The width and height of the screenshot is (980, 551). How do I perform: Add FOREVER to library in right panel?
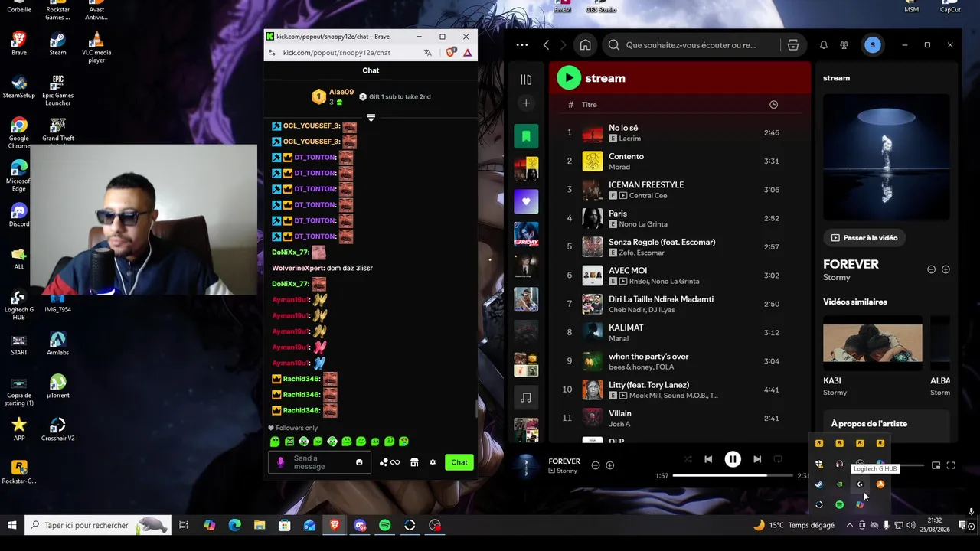(946, 269)
